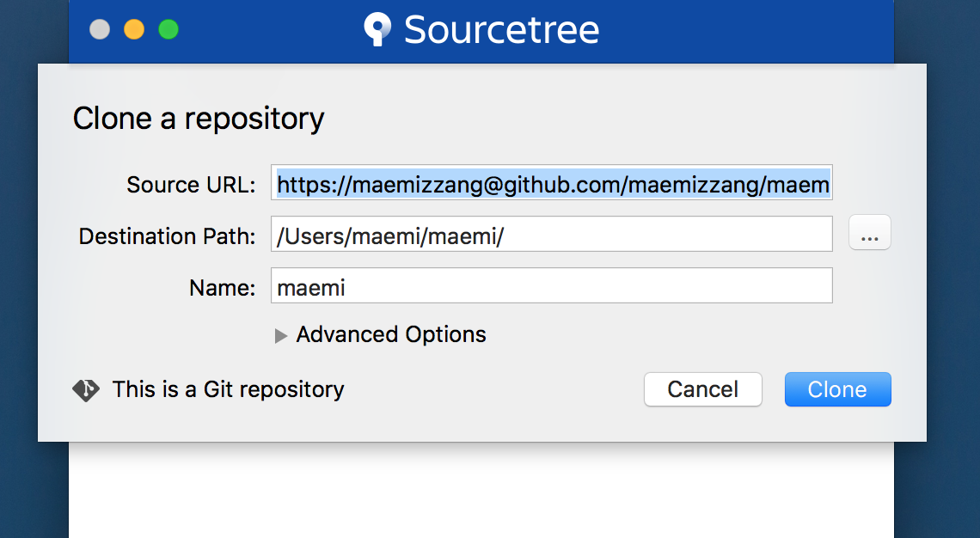Focus the Destination Path text field

point(551,234)
